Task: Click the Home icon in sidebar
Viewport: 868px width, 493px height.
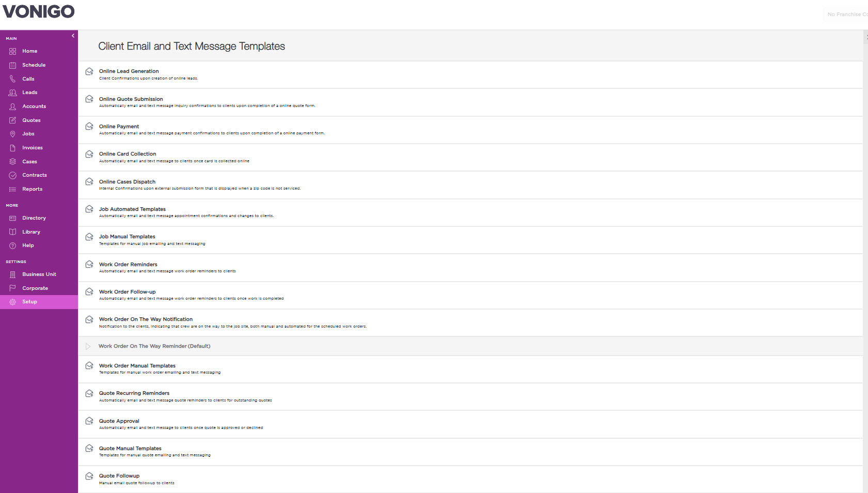Action: (12, 51)
